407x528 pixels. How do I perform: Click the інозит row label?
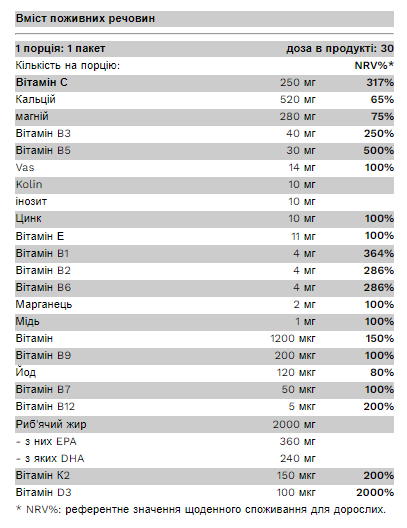[x=31, y=202]
